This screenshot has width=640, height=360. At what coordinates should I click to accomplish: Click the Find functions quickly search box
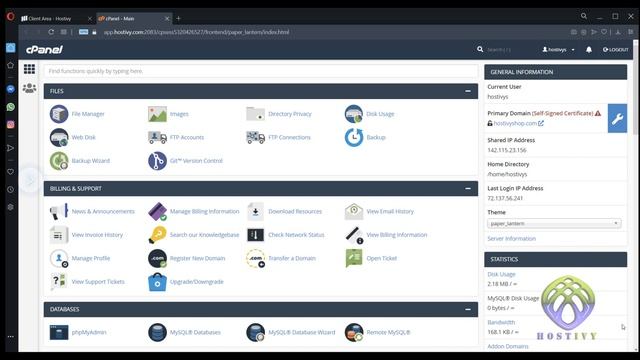(261, 71)
